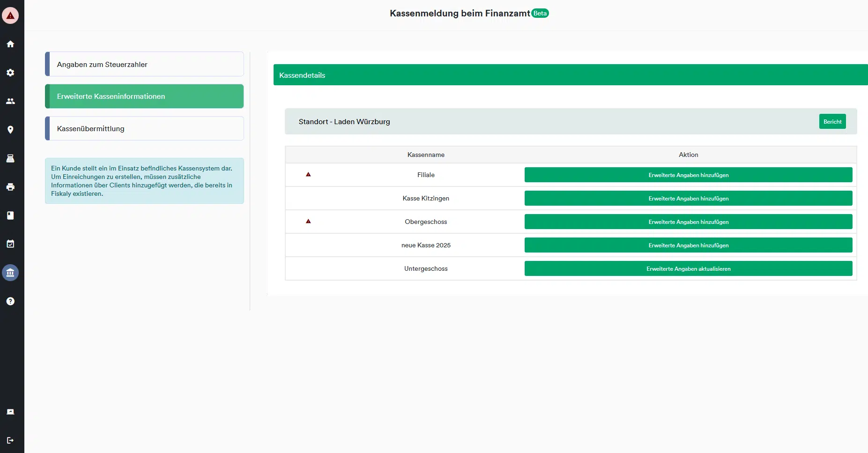Click the Kassendetails header bar
868x453 pixels.
point(571,75)
